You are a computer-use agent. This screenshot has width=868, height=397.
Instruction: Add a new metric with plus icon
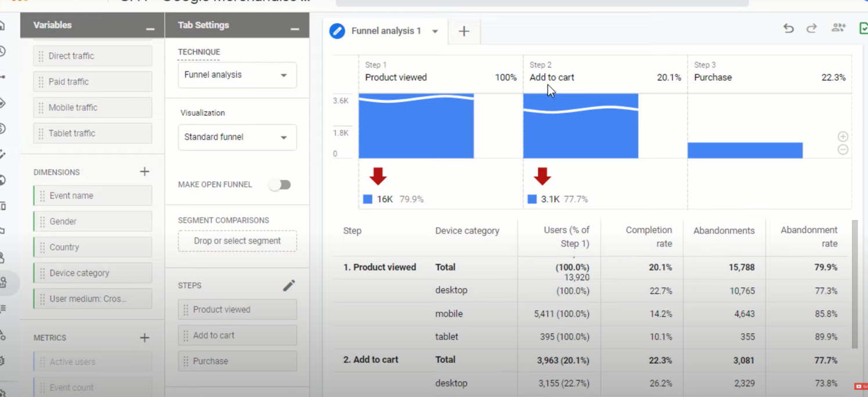pos(144,337)
